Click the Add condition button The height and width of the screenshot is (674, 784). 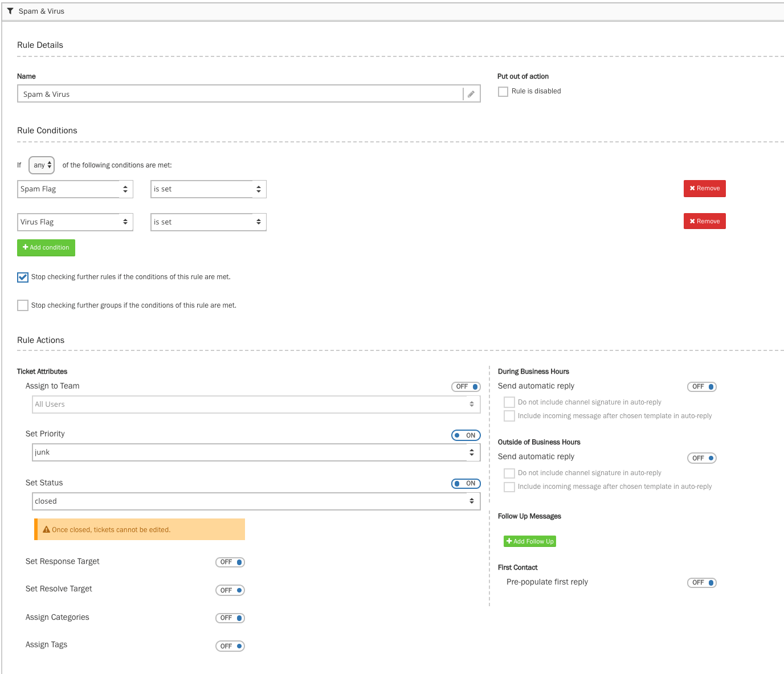click(x=46, y=248)
